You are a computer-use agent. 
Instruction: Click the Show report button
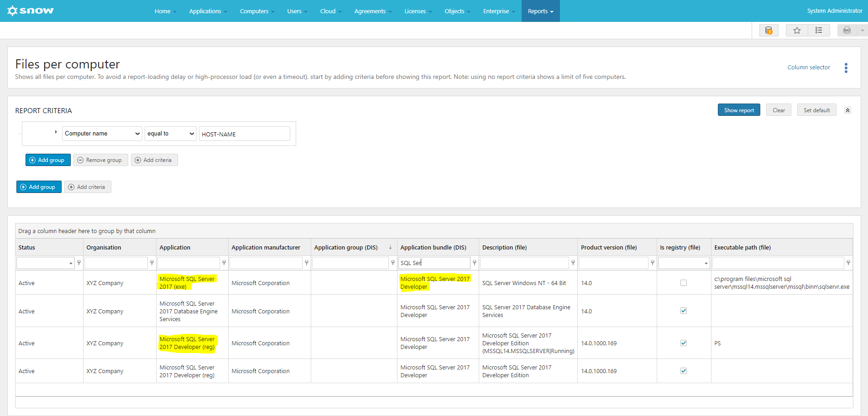pyautogui.click(x=739, y=110)
